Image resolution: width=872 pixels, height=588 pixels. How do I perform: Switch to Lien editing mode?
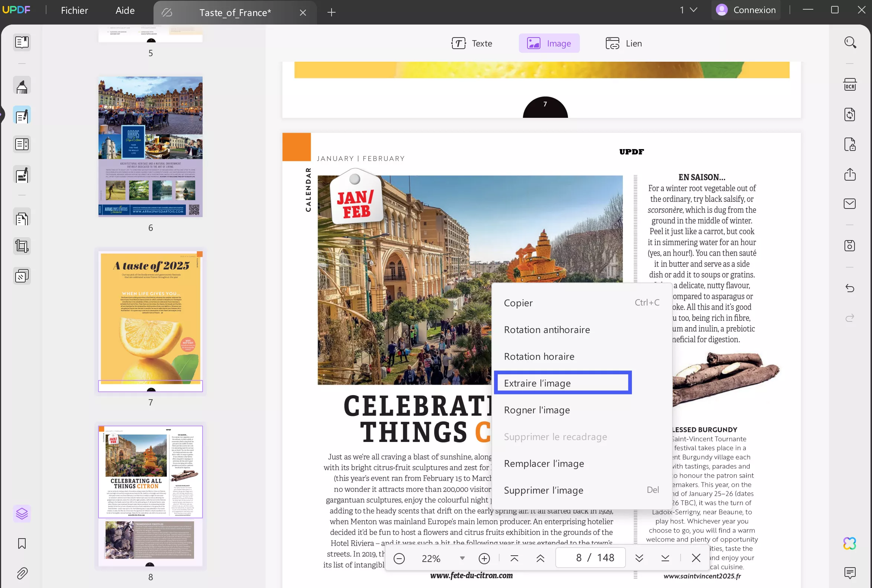click(623, 43)
